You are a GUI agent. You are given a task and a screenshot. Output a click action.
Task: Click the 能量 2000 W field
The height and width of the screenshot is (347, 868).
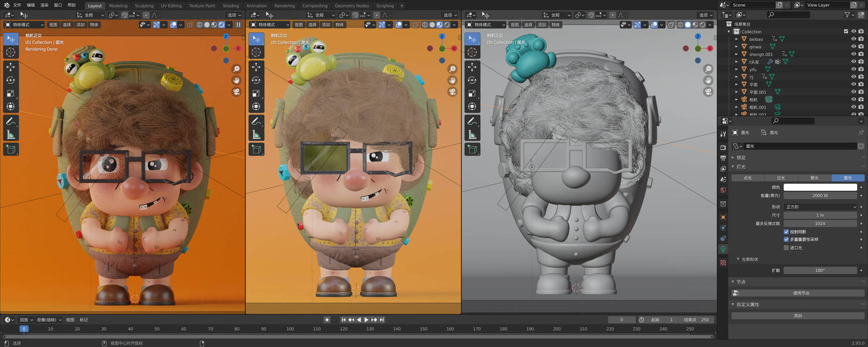pyautogui.click(x=820, y=195)
